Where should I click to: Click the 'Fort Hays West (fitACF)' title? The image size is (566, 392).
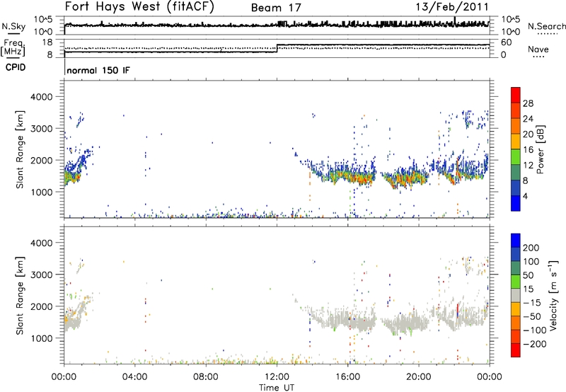click(x=139, y=6)
